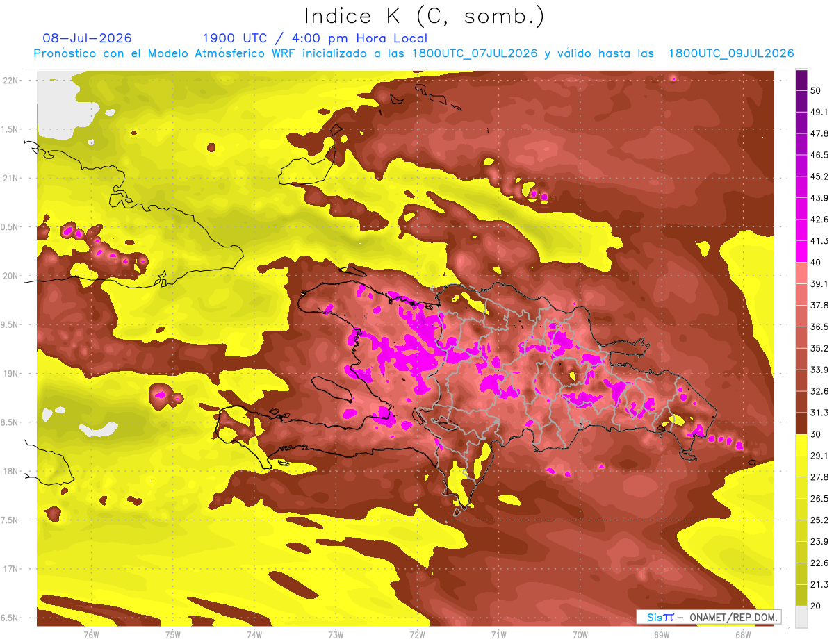Screen dimensions: 834x644
Task: Click the title "Indice K (C, somb.)"
Action: coord(424,15)
